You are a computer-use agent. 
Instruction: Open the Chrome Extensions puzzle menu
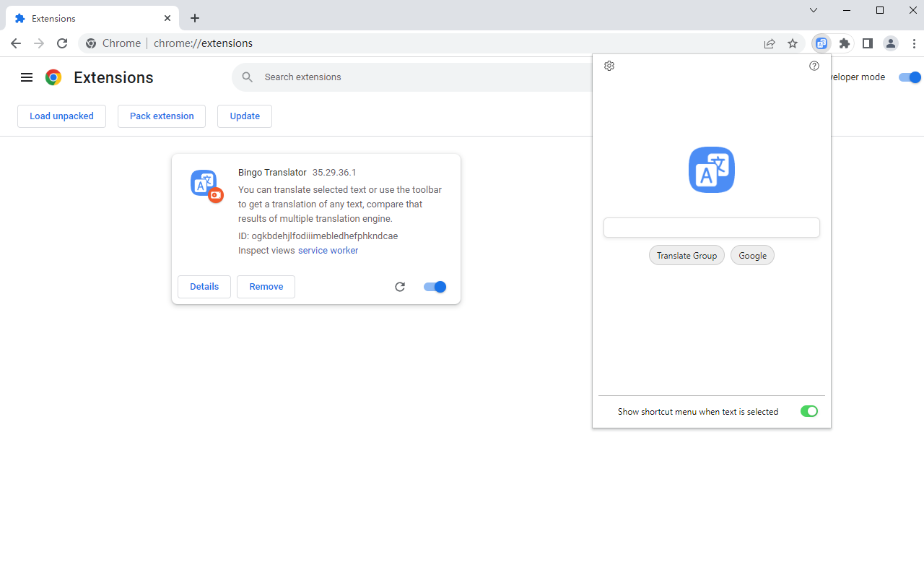click(x=845, y=43)
